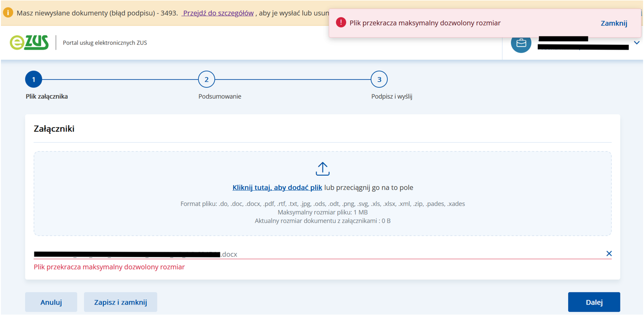Screen dimensions: 644x315
Task: Click the Kliknij tutaj, aby dodać plik link
Action: 277,187
